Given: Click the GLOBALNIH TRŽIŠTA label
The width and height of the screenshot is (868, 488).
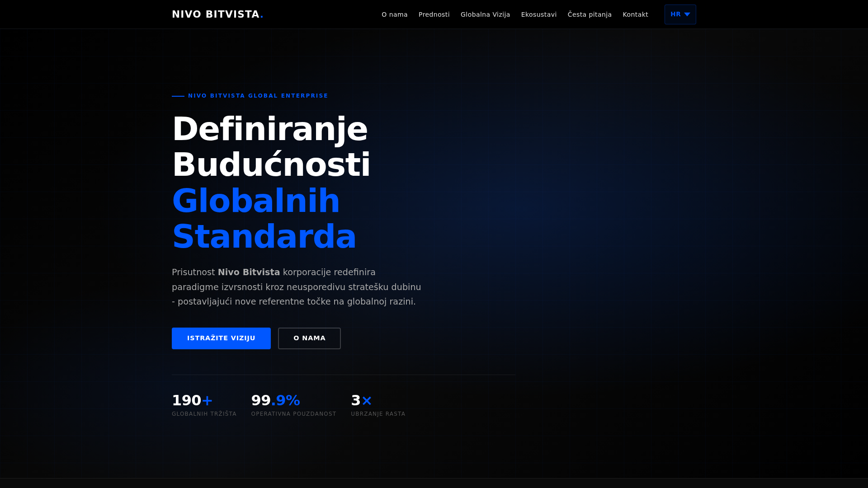Looking at the screenshot, I should pos(204,414).
